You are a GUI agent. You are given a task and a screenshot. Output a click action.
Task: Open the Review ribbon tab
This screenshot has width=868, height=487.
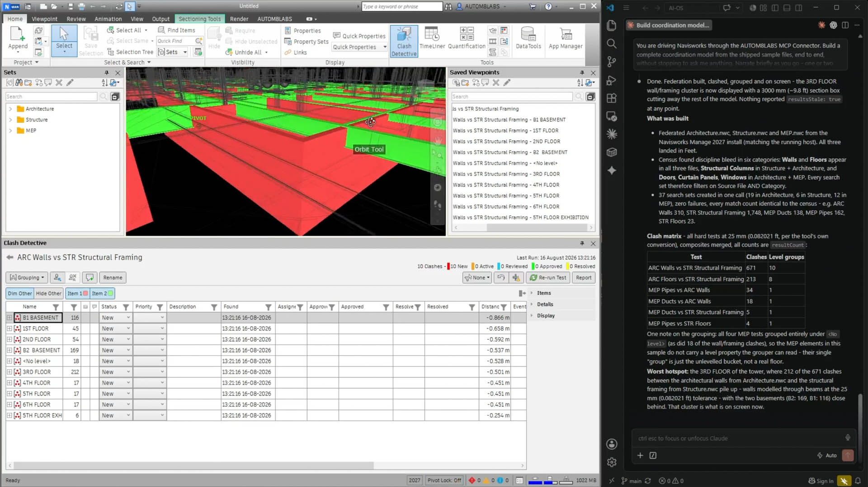coord(76,19)
